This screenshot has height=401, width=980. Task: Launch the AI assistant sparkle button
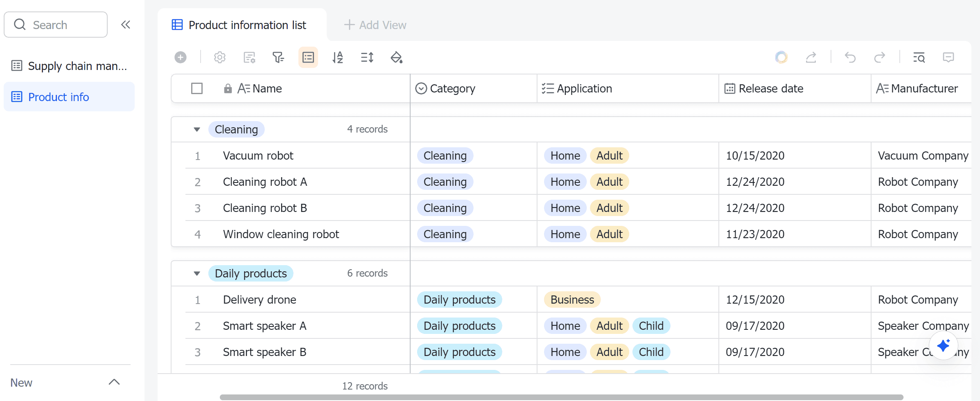943,346
